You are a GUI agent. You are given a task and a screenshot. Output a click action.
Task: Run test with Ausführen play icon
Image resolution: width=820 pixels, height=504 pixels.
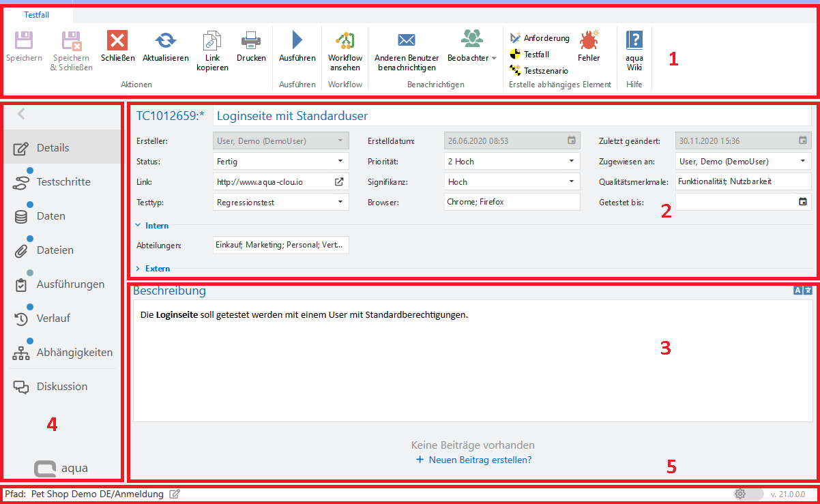click(x=297, y=41)
